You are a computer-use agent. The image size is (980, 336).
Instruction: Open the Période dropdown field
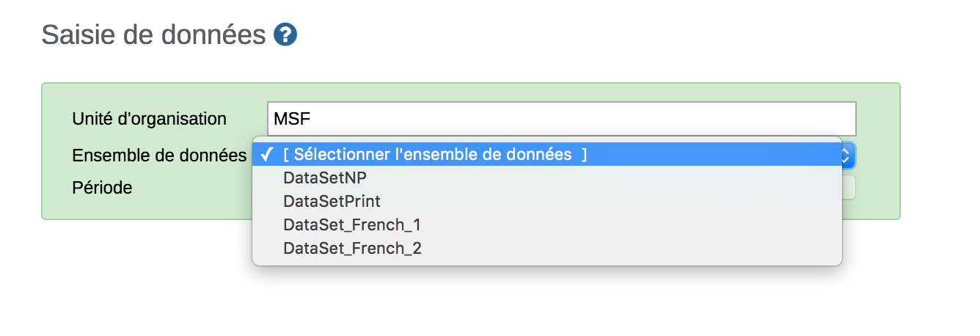click(x=848, y=188)
